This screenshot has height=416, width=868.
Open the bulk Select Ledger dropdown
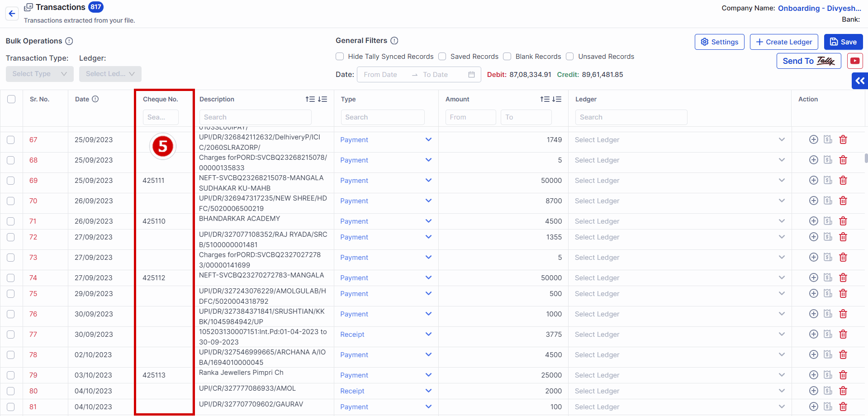pyautogui.click(x=110, y=74)
